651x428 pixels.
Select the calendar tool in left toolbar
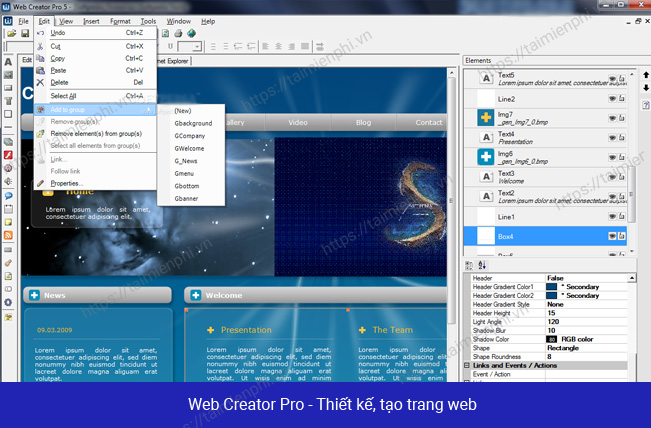click(x=8, y=209)
